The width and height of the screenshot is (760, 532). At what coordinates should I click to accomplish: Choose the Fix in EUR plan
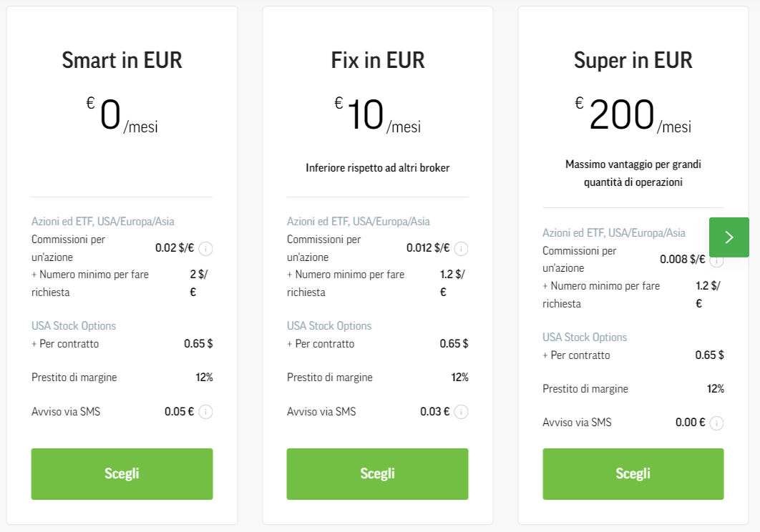pyautogui.click(x=378, y=474)
